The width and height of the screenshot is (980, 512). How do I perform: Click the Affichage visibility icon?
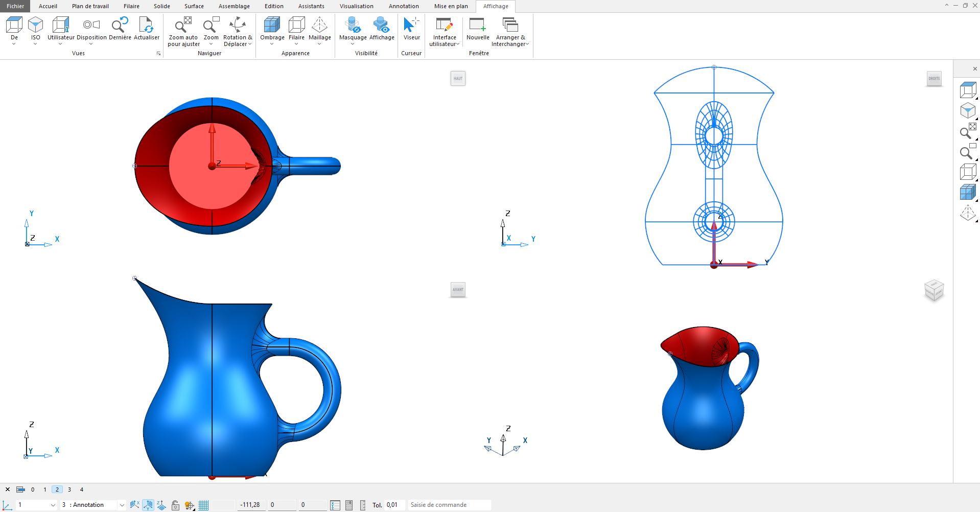point(382,25)
